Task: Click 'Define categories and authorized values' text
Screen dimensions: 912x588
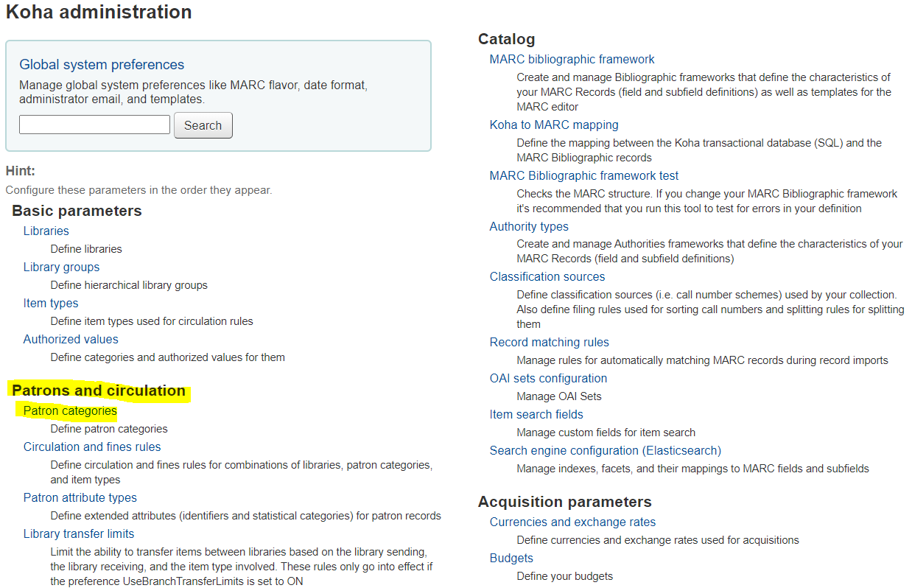Action: 168,357
